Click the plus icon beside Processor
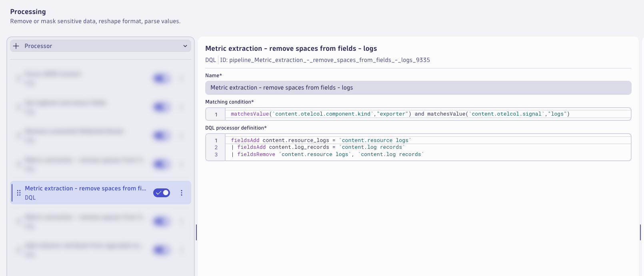This screenshot has width=644, height=276. [16, 46]
